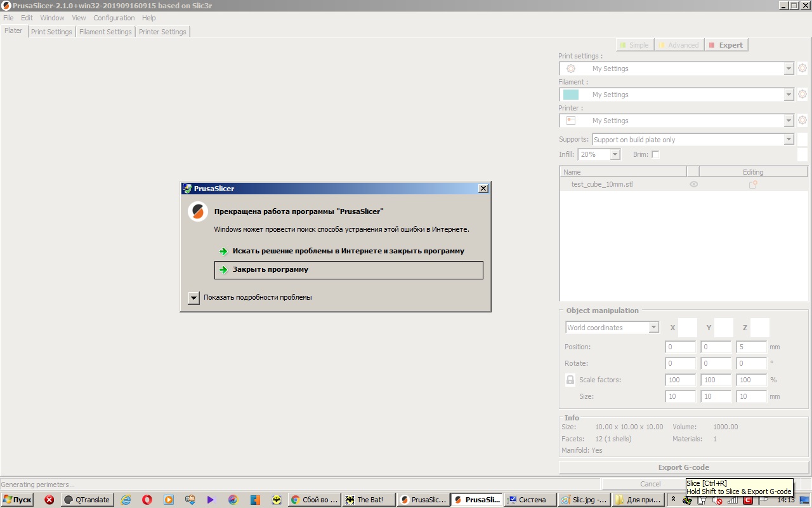Click the edit icon for test_cube_10mm.stl

(x=753, y=185)
